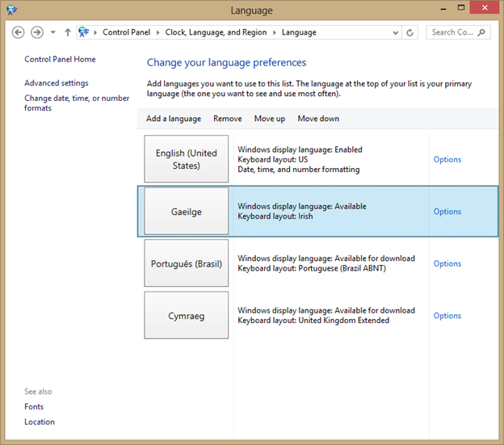Open Fonts under See also
The height and width of the screenshot is (445, 504).
pyautogui.click(x=34, y=406)
